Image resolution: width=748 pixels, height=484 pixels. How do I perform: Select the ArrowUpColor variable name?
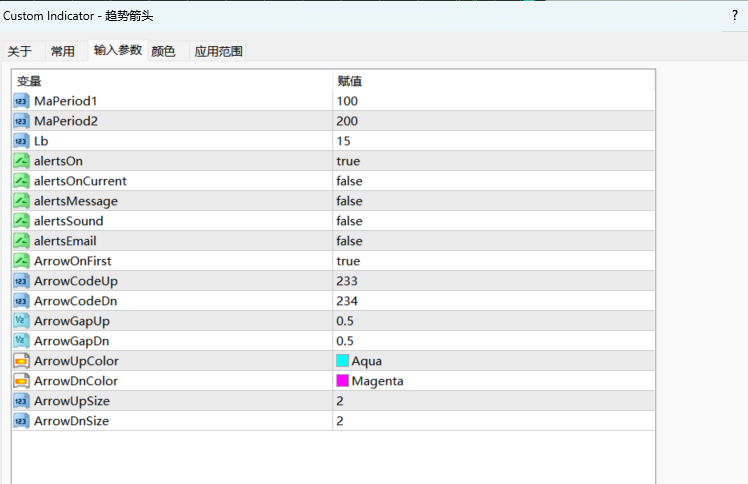[x=76, y=361]
